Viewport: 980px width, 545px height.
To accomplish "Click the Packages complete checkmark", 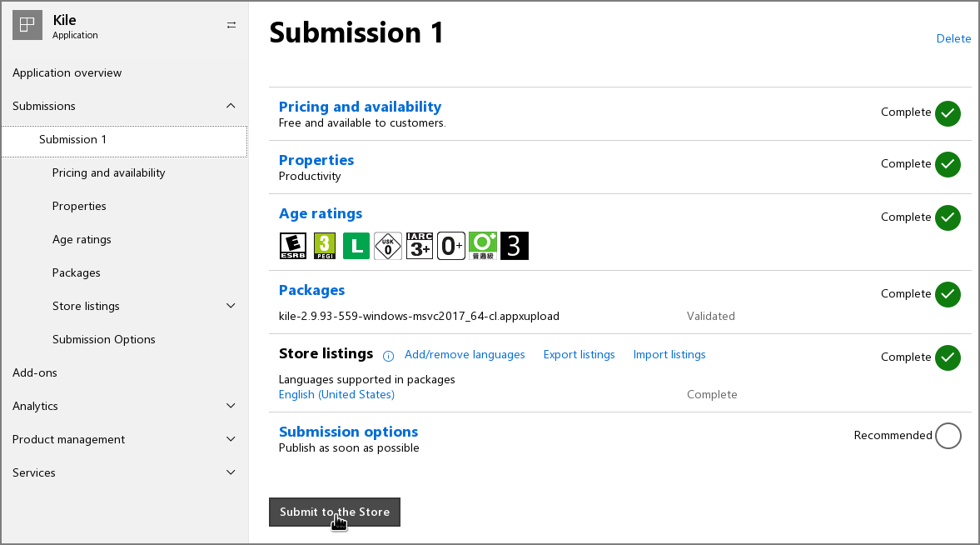I will point(948,294).
